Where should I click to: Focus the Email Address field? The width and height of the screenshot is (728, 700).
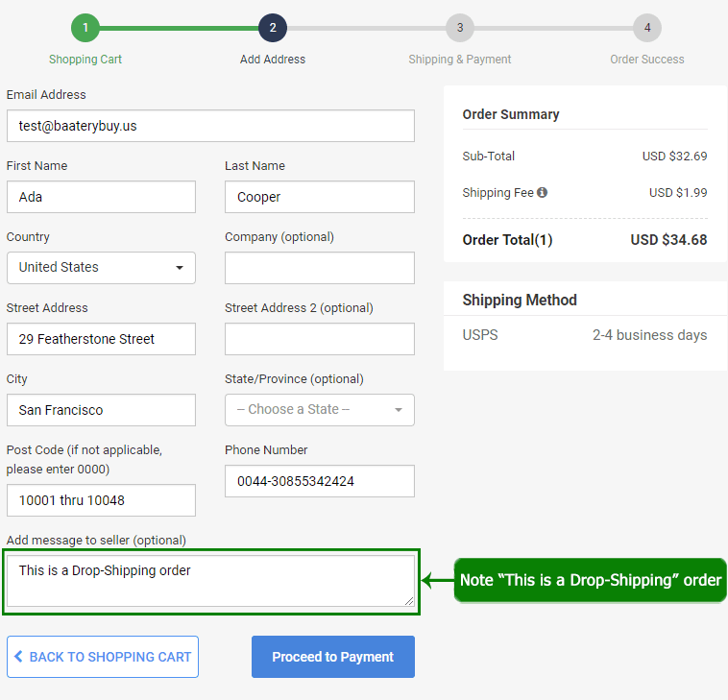pos(210,126)
